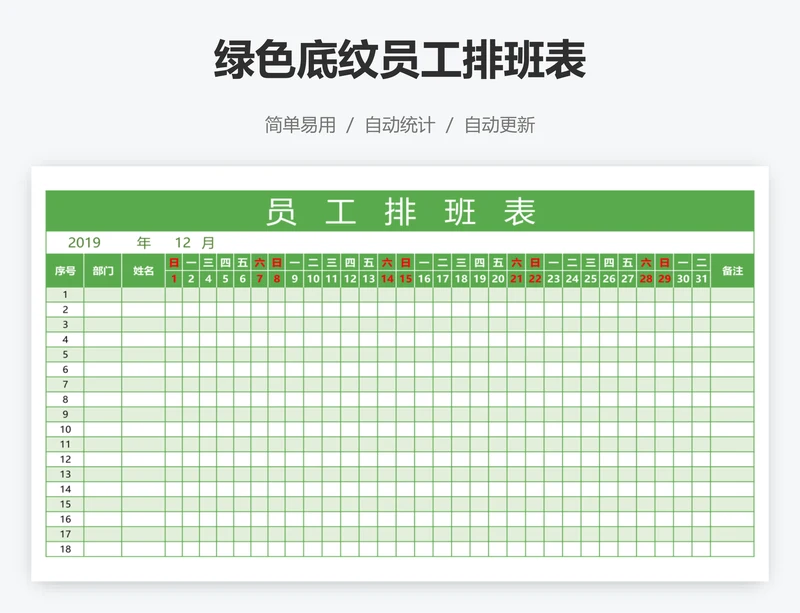Viewport: 800px width, 613px height.
Task: Click date header 27
Action: coord(627,279)
